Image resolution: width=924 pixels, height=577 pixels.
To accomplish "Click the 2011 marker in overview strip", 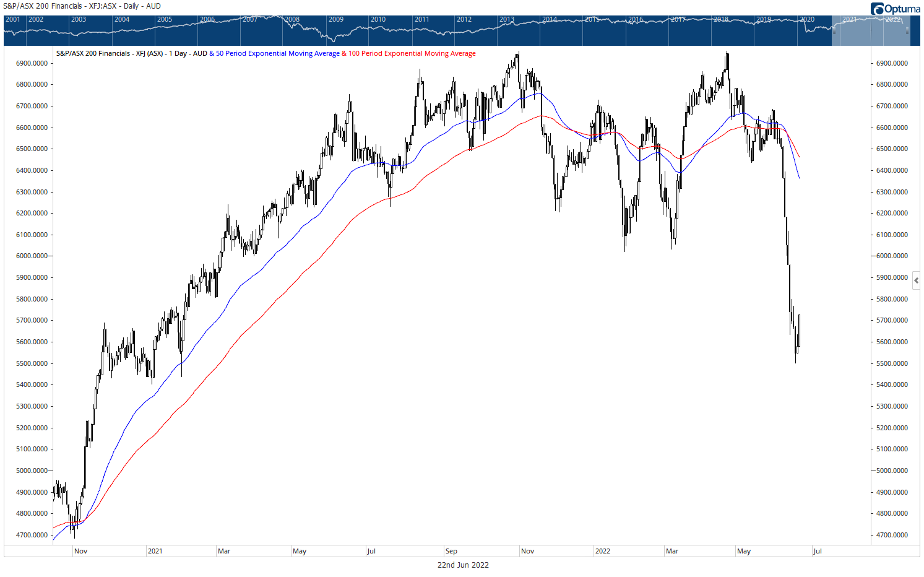I will tap(421, 20).
